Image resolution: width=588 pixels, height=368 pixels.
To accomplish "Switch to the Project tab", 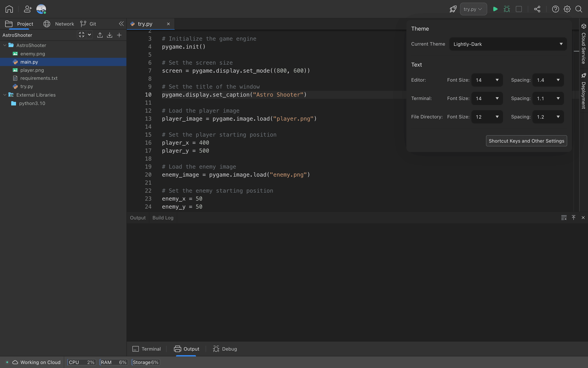I will click(x=19, y=24).
